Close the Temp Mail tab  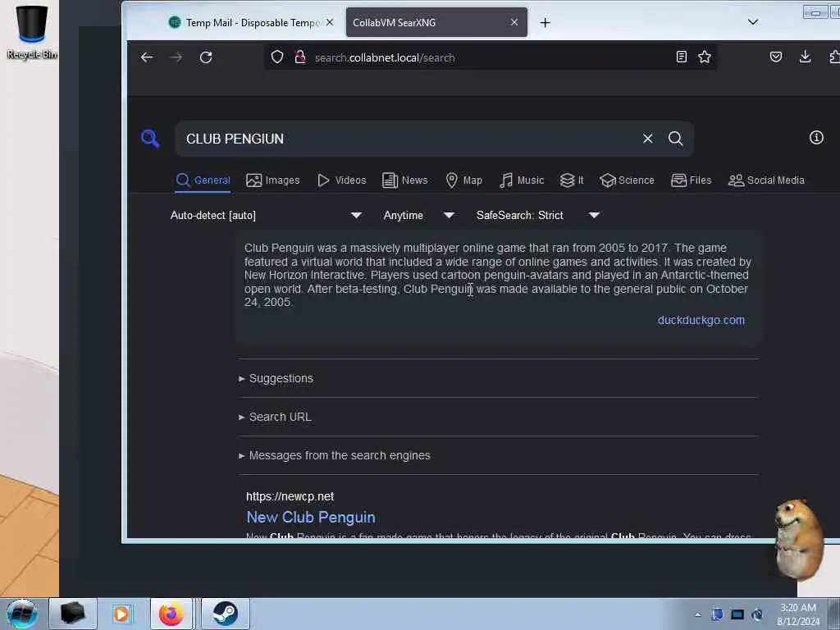point(330,22)
